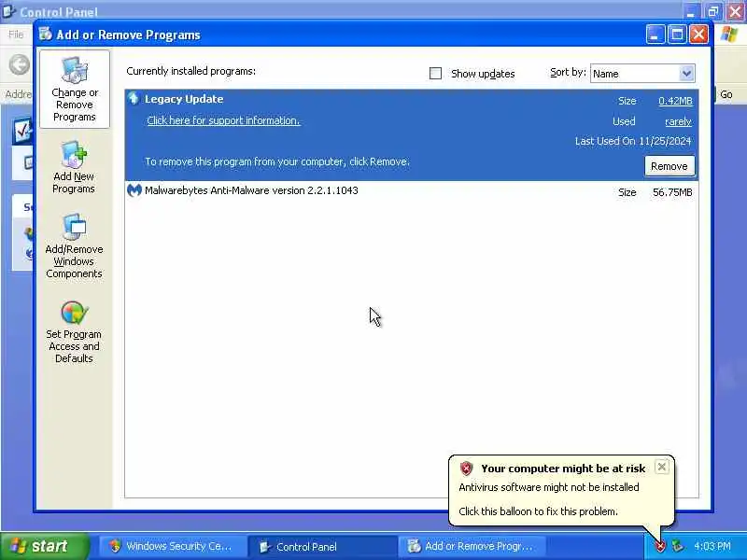Open Add New Programs in sidebar
This screenshot has width=747, height=560.
click(x=74, y=168)
